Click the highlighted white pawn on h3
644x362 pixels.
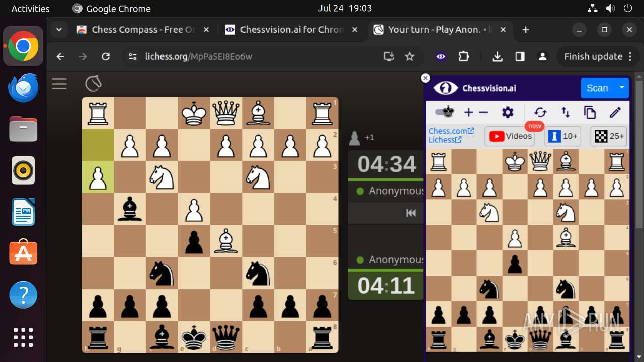[98, 177]
